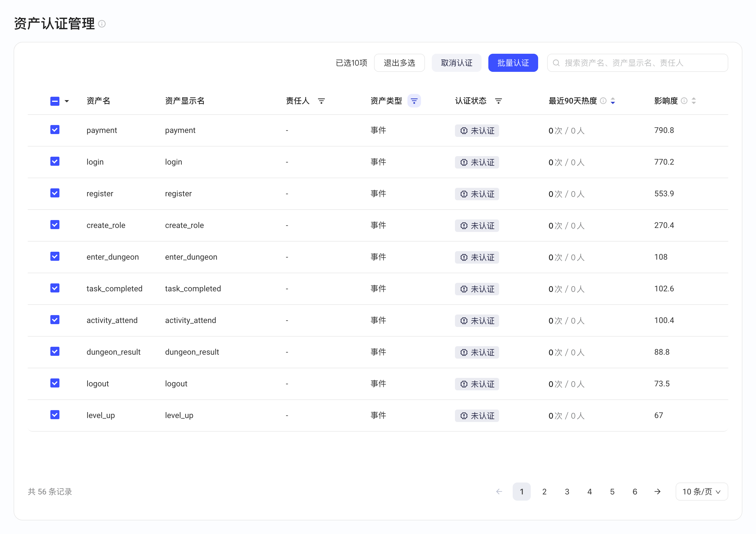Viewport: 756px width, 534px height.
Task: Go to next page with right arrow
Action: pyautogui.click(x=657, y=492)
